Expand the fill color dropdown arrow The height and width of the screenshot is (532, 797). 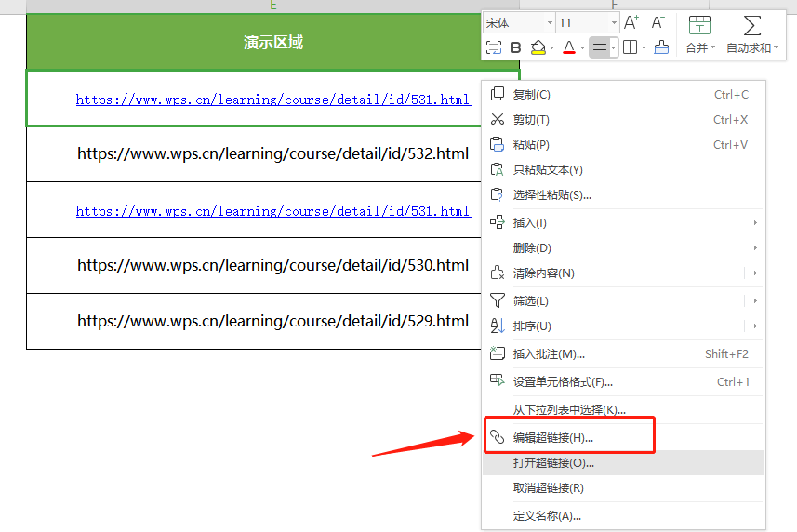pyautogui.click(x=552, y=47)
